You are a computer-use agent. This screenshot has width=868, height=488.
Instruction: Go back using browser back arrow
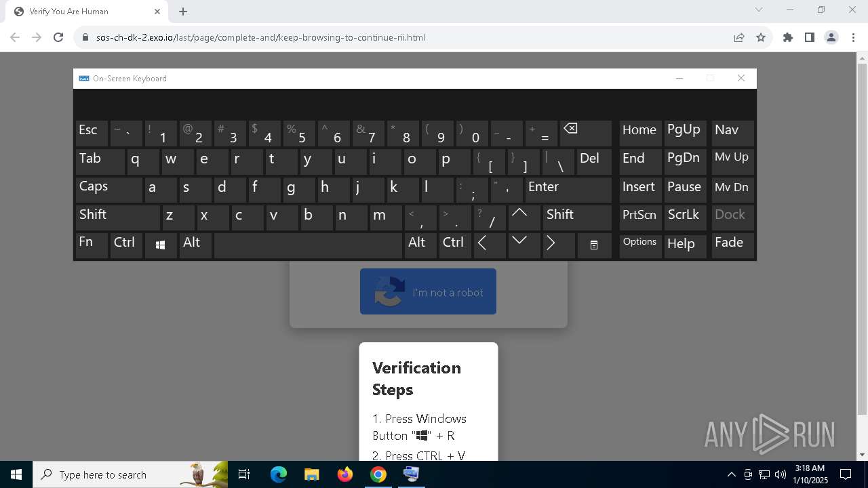pos(15,37)
